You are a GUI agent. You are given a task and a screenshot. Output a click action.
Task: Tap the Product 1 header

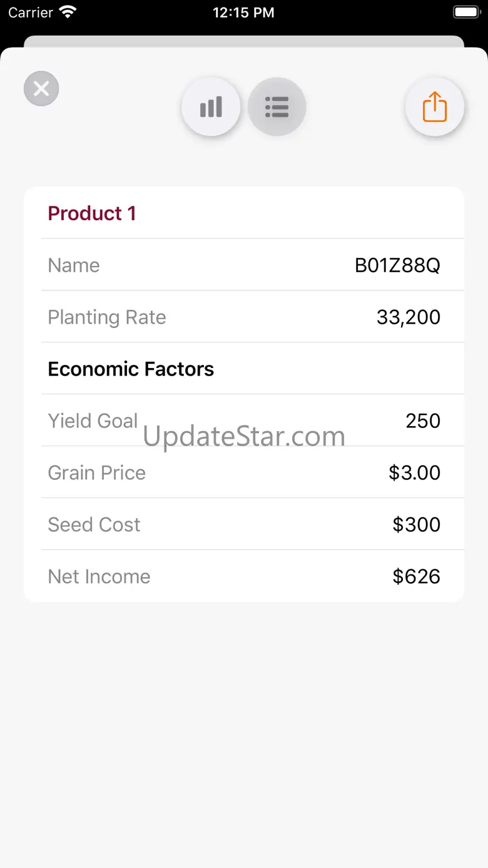(92, 213)
